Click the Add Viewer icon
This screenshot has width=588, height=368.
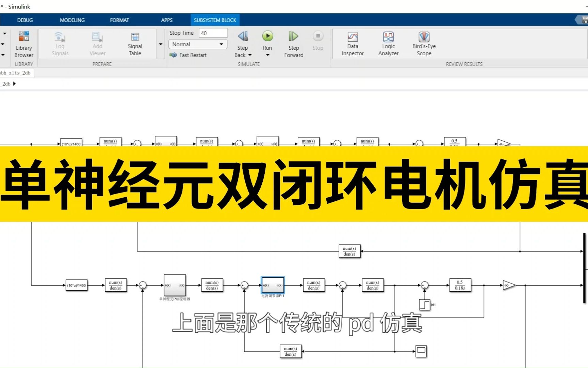(97, 44)
